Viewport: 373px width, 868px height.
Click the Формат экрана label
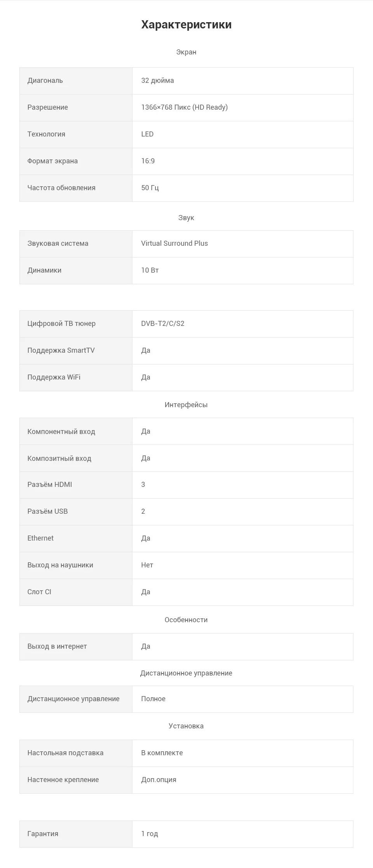coord(52,161)
